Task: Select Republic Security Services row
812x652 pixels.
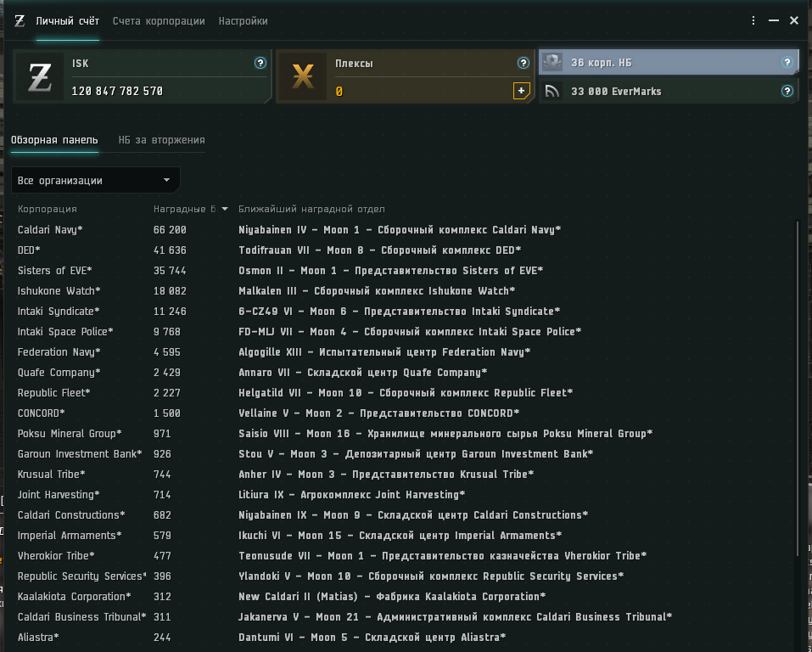Action: click(404, 576)
